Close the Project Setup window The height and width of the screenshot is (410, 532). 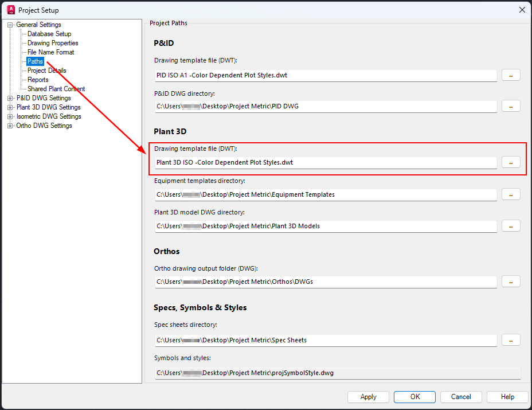pyautogui.click(x=522, y=10)
